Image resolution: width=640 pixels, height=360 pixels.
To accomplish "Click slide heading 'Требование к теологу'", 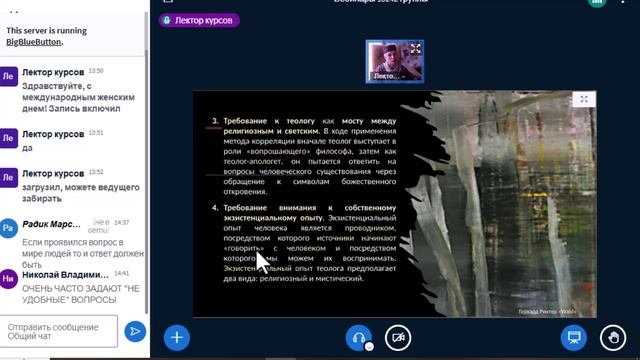I will [269, 121].
